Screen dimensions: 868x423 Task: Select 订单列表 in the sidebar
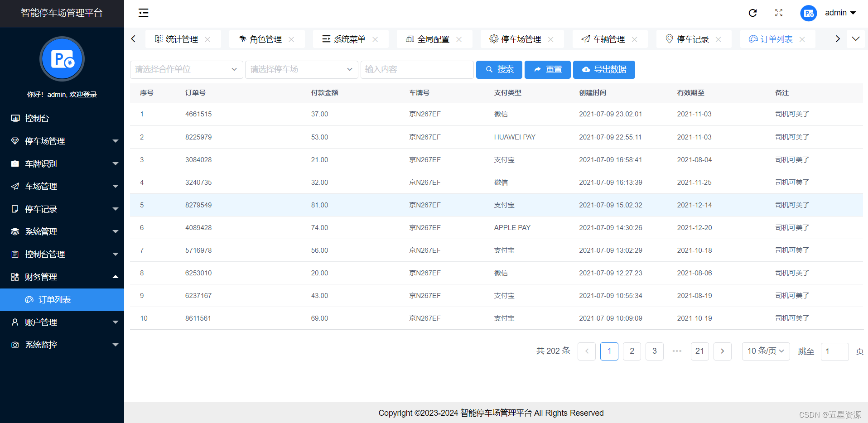(x=62, y=299)
